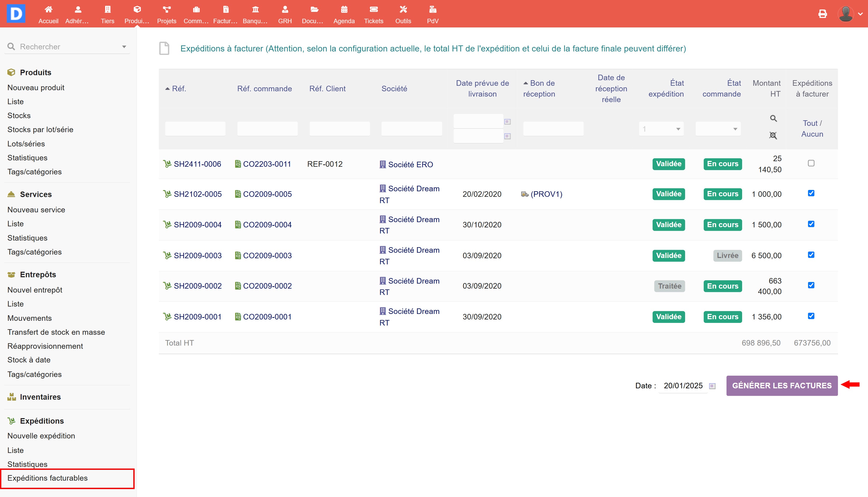Click the Réf. filter input field
This screenshot has height=497, width=868.
(195, 129)
